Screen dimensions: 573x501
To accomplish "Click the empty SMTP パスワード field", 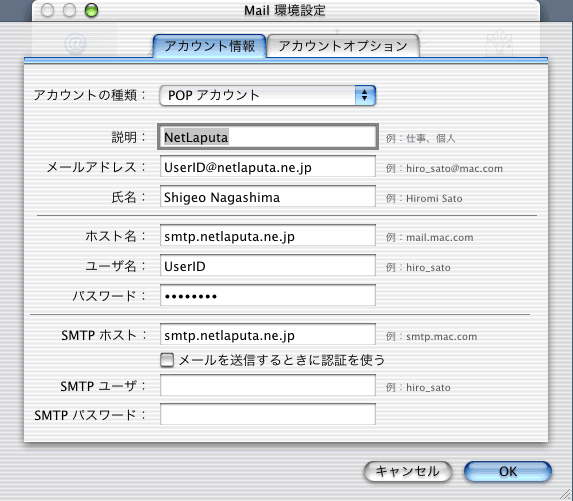I will tap(268, 414).
